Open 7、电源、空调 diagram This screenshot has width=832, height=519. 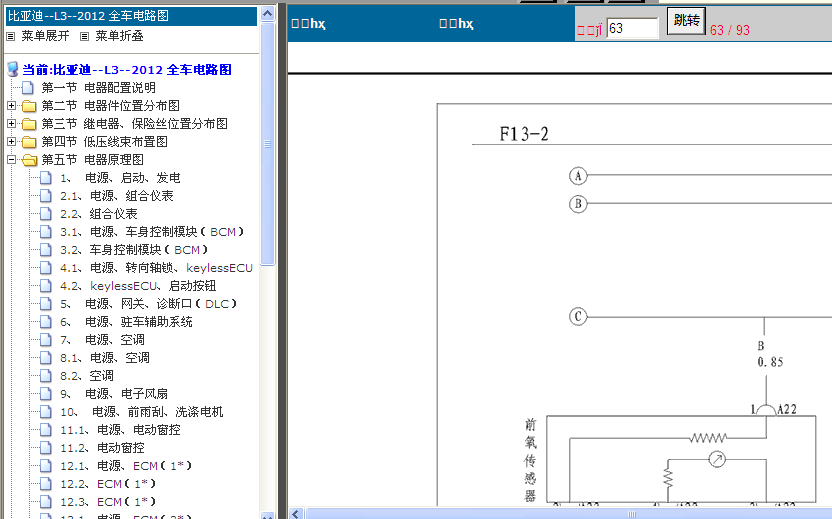point(102,340)
